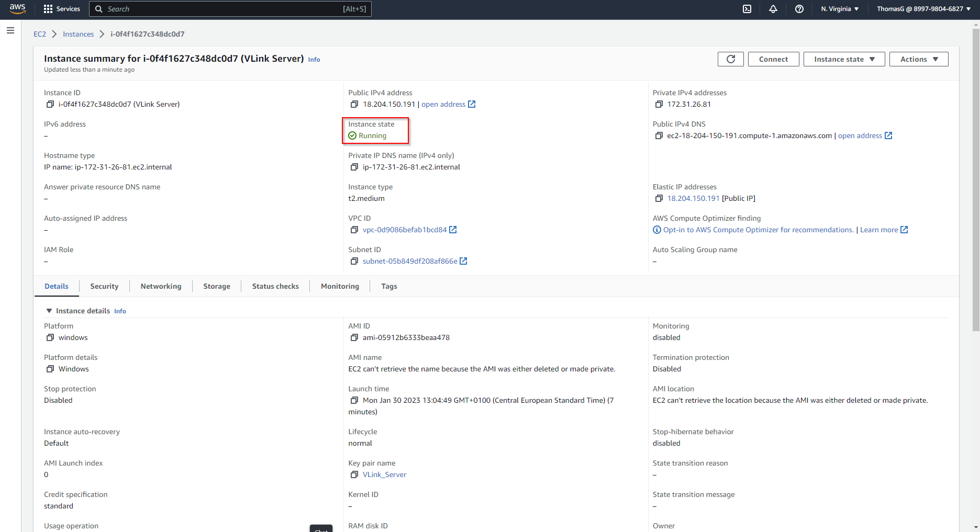Copy the Elastic IP address
The image size is (980, 532).
click(x=659, y=198)
